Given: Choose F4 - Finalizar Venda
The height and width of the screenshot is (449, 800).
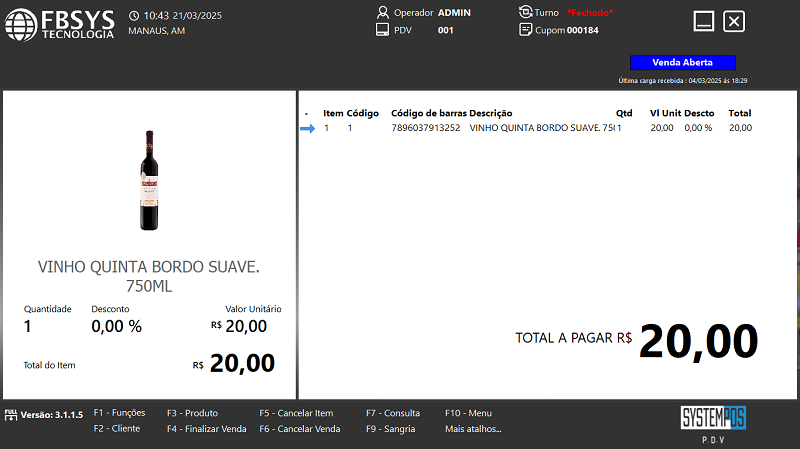Looking at the screenshot, I should (x=207, y=429).
